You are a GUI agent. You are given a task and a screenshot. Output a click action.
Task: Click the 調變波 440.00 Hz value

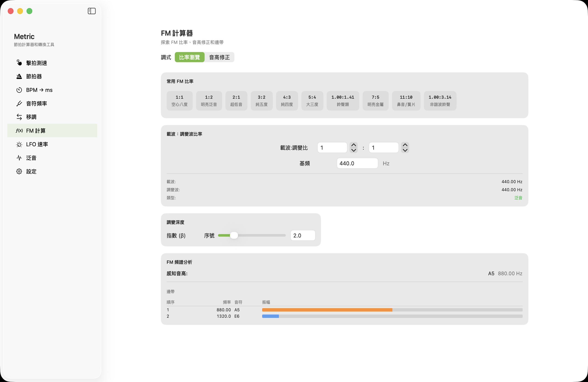512,190
